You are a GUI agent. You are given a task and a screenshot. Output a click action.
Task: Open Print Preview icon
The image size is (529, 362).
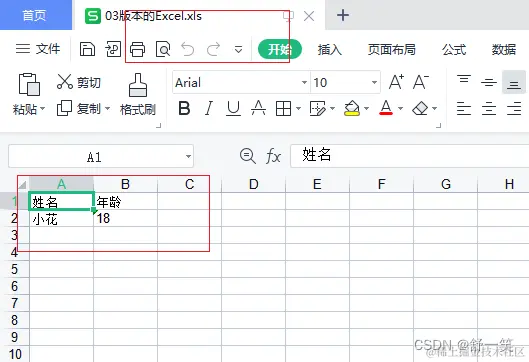click(163, 49)
